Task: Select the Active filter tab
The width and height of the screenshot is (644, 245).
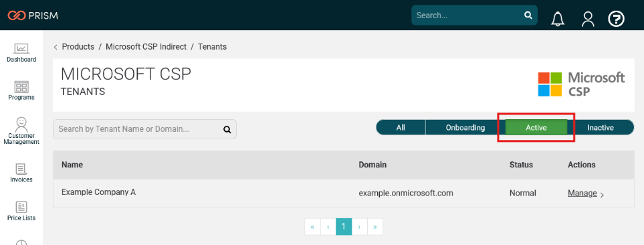Action: pos(536,127)
